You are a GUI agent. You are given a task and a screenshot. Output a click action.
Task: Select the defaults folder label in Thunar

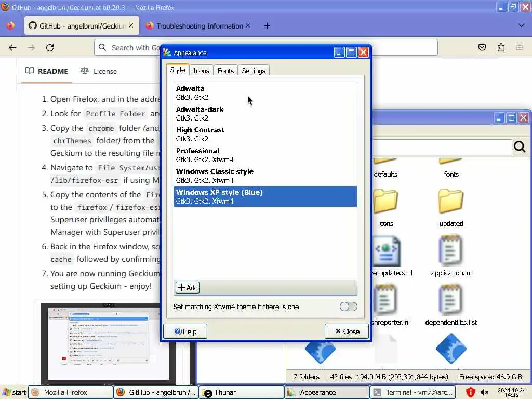tap(385, 174)
